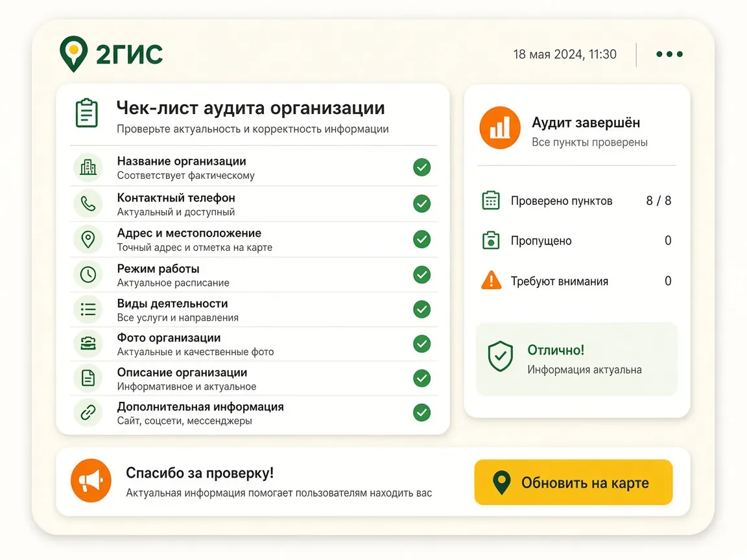
Task: Click the list icon for Виды деятельности
Action: pyautogui.click(x=88, y=310)
